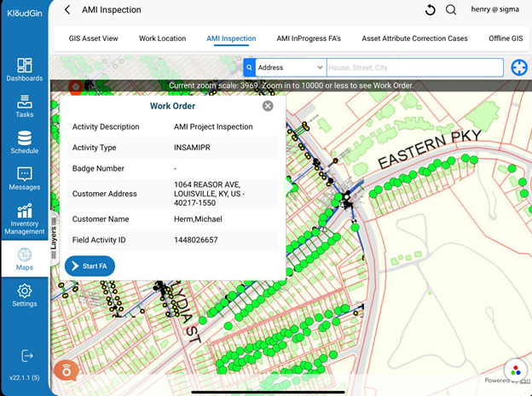Click the Customer Address label
This screenshot has height=396, width=532.
click(105, 194)
